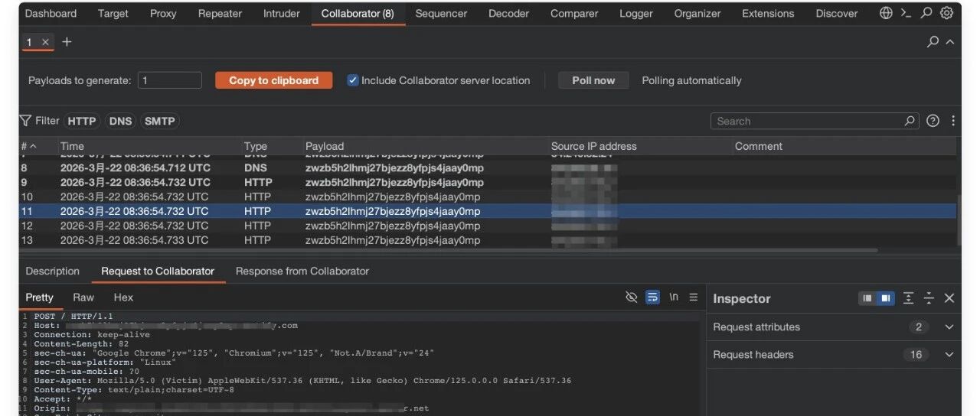The height and width of the screenshot is (416, 980).
Task: Click the global search magnifier in top bar
Action: coord(926,13)
